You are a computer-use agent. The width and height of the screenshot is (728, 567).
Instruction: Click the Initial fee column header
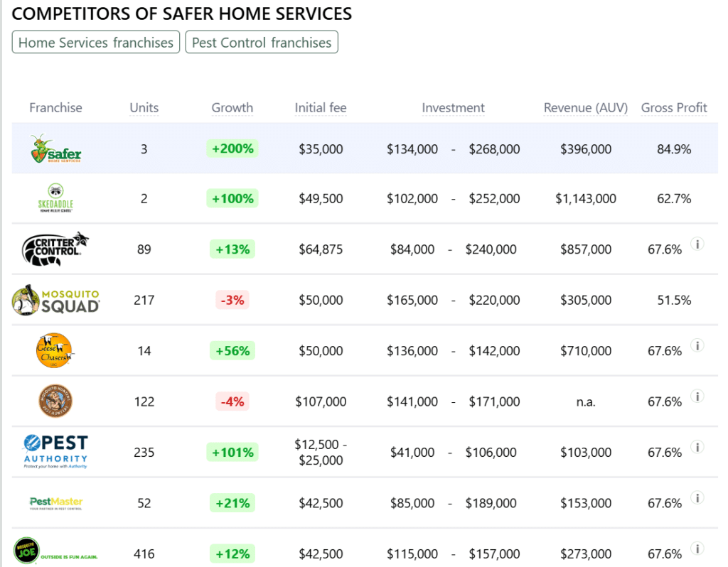point(321,108)
